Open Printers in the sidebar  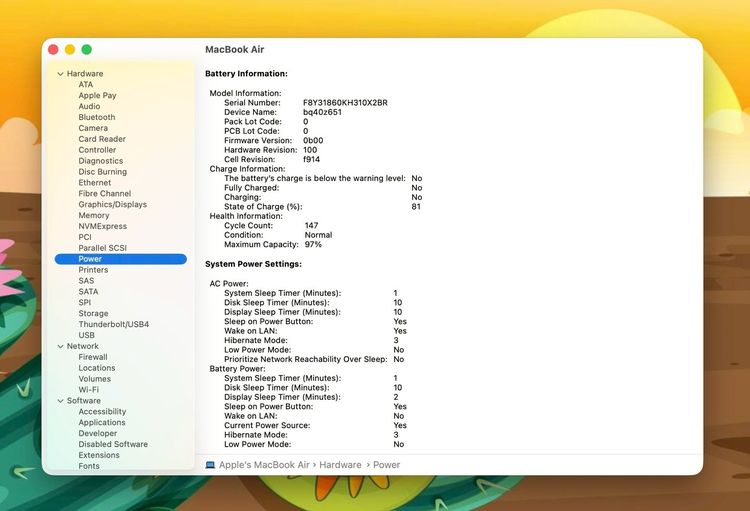(x=93, y=270)
